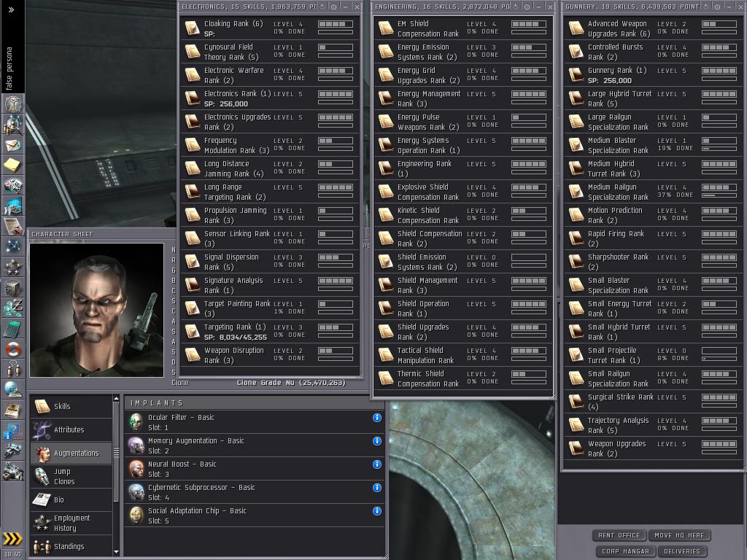Click the Move HQ Here button
This screenshot has height=560, width=747.
point(679,535)
